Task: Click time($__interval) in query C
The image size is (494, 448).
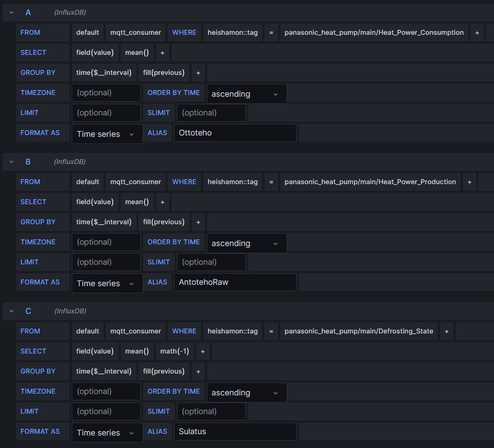Action: (104, 372)
